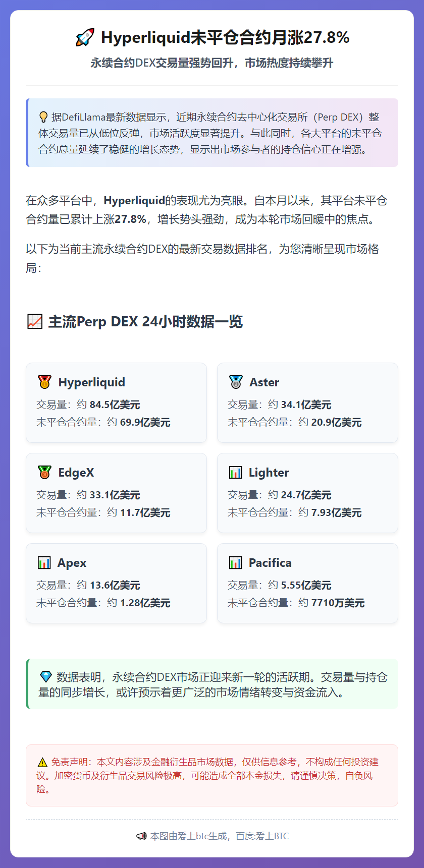
Task: Click the bar chart icon next to Pacifica
Action: [x=236, y=563]
